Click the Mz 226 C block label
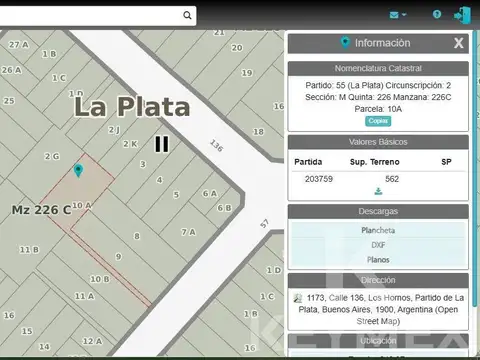This screenshot has height=360, width=480. click(41, 210)
